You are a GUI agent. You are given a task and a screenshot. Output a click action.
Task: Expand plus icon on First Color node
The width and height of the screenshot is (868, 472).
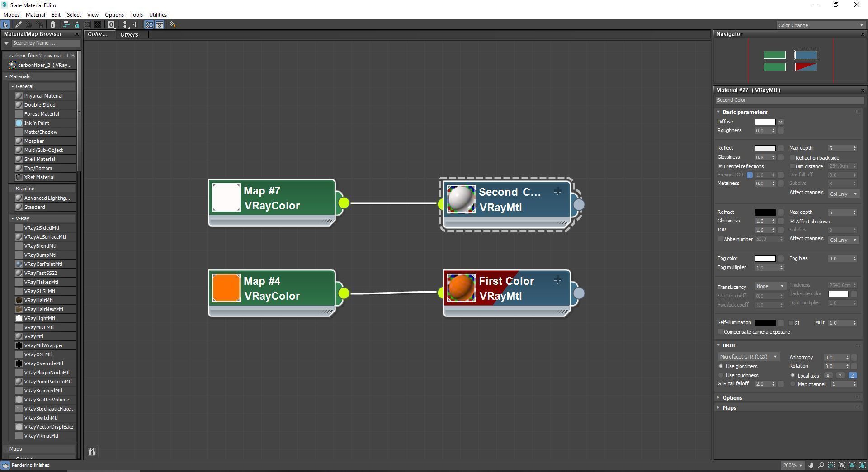(557, 281)
